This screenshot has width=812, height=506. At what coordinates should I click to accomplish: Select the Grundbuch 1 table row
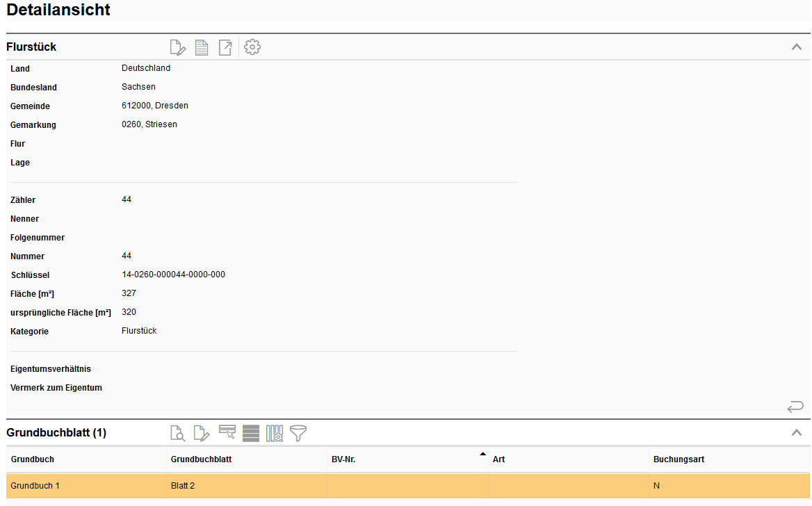click(x=35, y=486)
